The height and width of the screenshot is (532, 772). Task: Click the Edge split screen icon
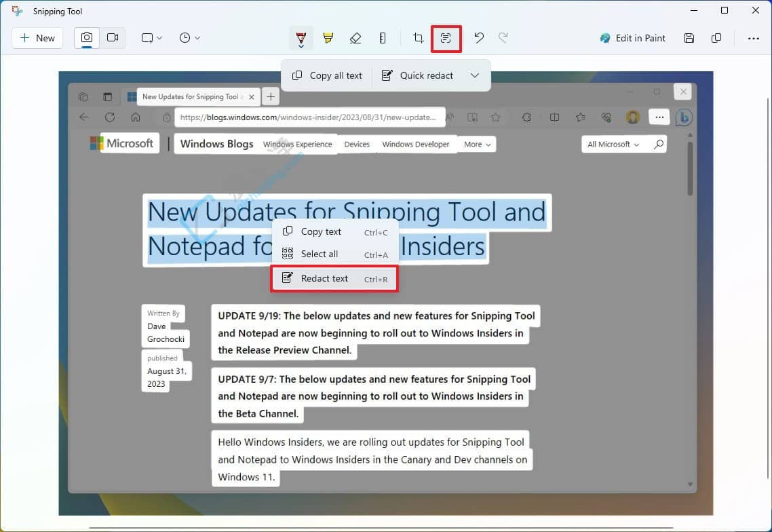(x=554, y=117)
